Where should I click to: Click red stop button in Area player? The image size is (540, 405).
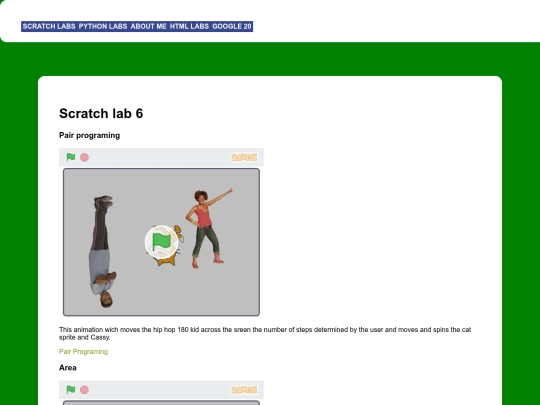[84, 390]
